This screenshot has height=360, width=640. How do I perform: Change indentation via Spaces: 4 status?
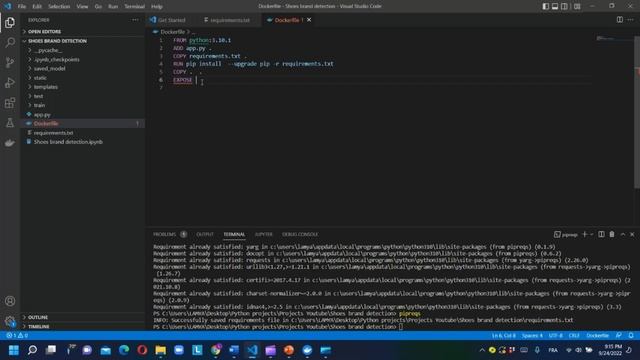[x=532, y=336]
